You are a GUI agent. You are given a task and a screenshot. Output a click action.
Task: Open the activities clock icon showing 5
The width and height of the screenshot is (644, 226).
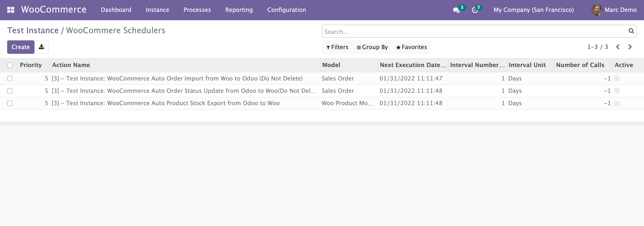[x=475, y=10]
